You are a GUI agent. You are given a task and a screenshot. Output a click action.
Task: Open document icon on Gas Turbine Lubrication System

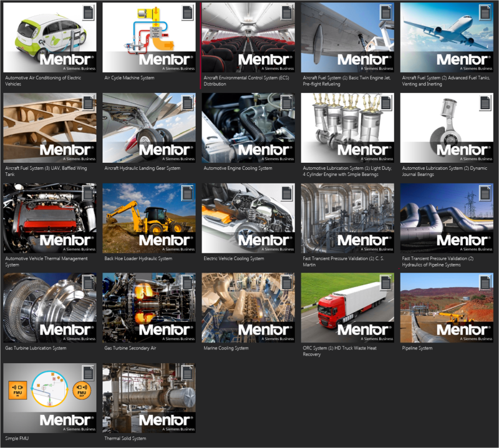point(88,283)
